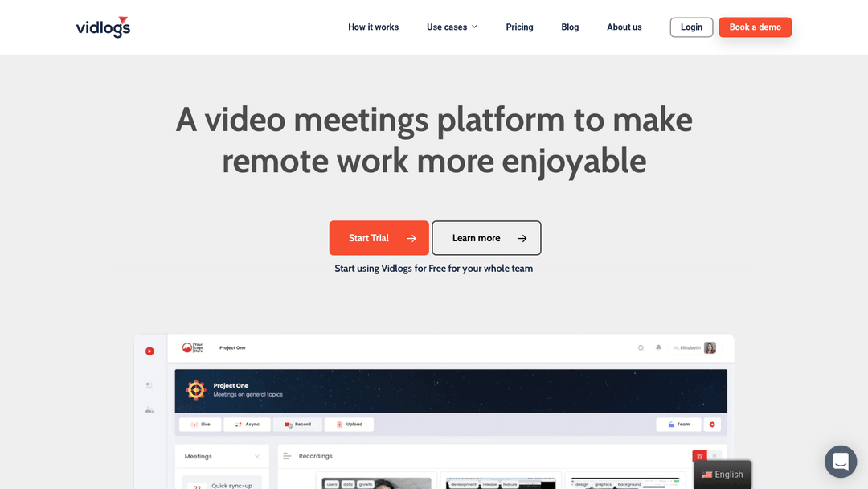Click the Login button

click(691, 27)
